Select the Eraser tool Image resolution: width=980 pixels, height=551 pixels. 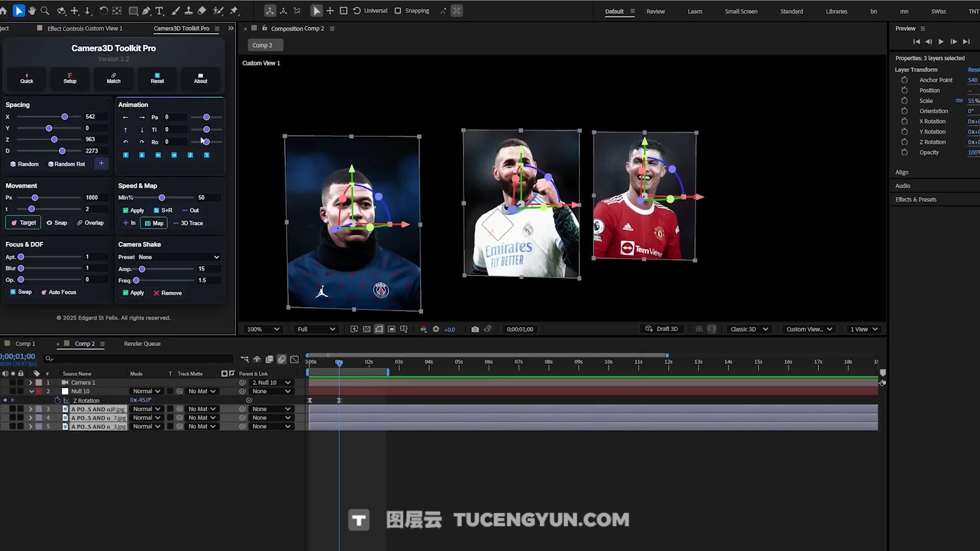pos(202,11)
